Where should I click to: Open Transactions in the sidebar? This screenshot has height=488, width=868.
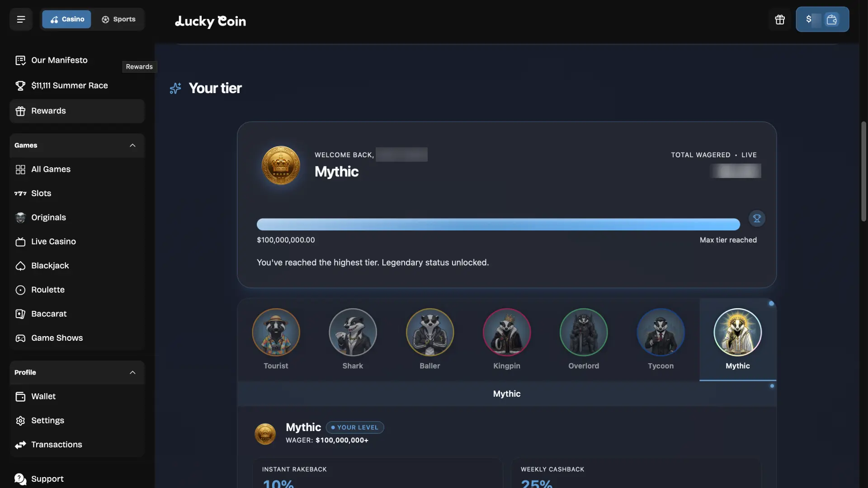(77, 445)
